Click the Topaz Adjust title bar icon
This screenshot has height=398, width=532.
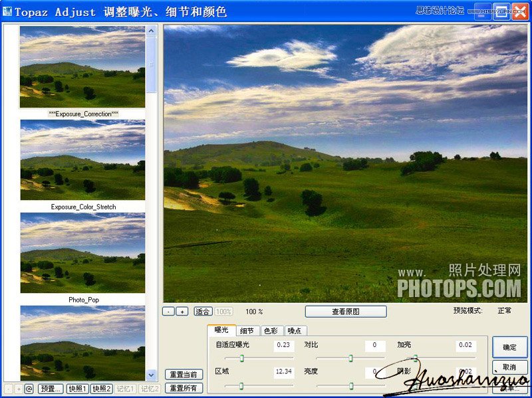(x=7, y=11)
